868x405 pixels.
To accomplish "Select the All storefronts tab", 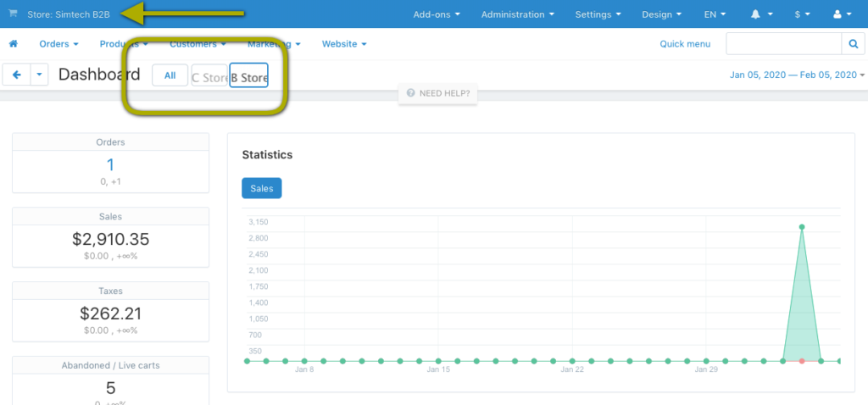I will pos(170,75).
